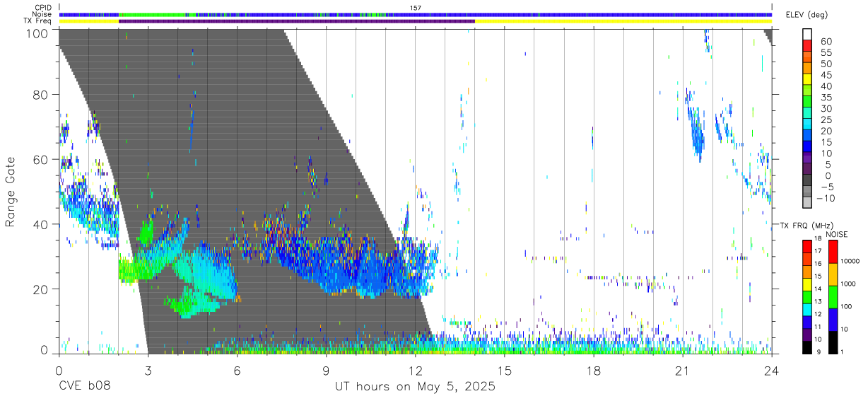Screen dimensions: 868x401
Task: Click the 3 tick on the UT hours axis
Action: click(148, 370)
